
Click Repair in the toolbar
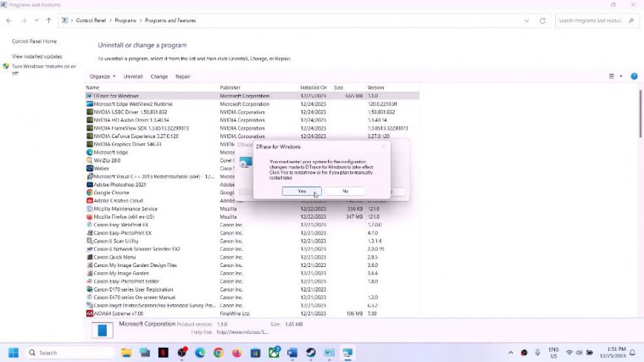(182, 76)
